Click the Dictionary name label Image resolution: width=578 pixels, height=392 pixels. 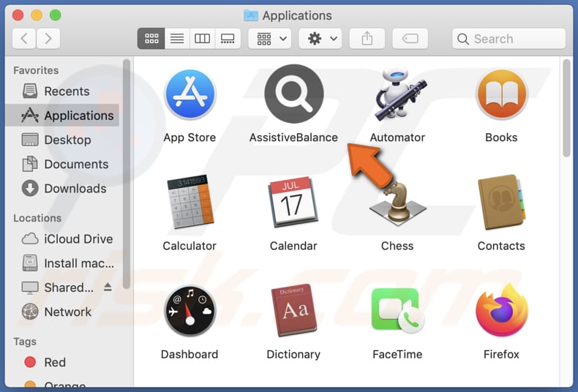(293, 355)
